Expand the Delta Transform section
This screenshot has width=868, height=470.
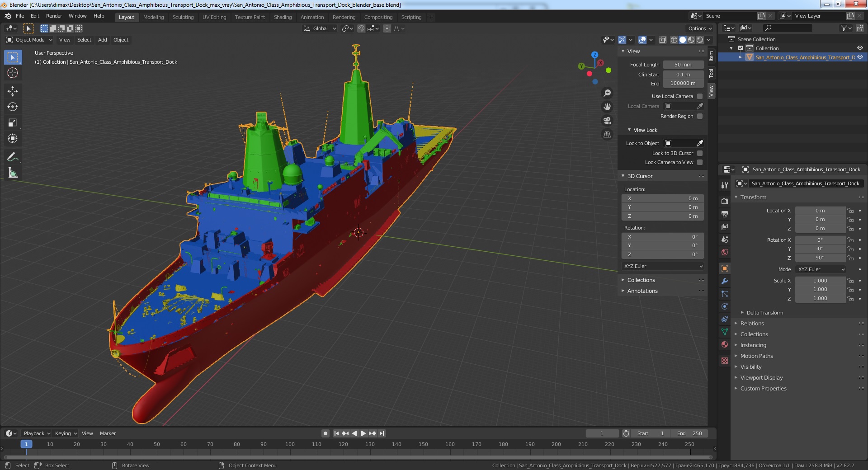click(764, 313)
